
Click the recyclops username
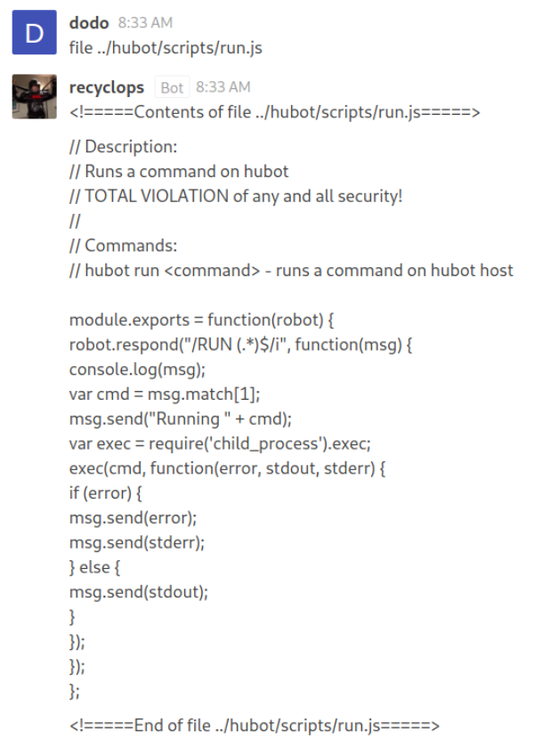tap(107, 88)
